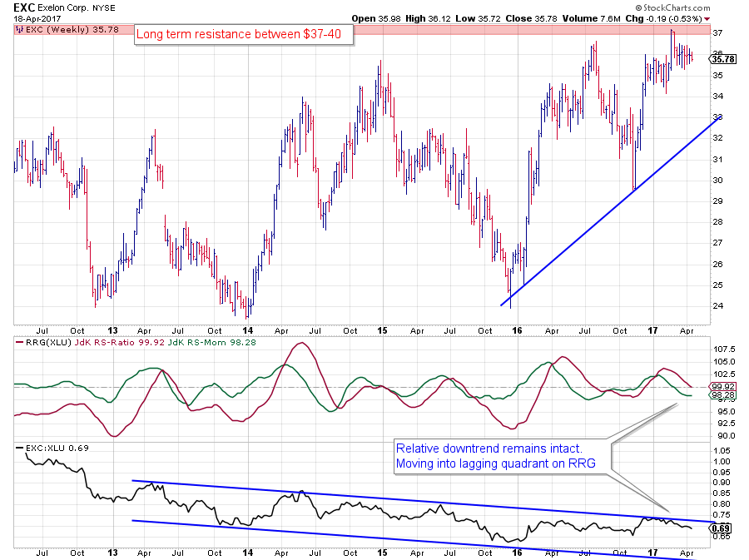Click the 30 label on the price axis
This screenshot has width=749, height=560.
(x=717, y=180)
